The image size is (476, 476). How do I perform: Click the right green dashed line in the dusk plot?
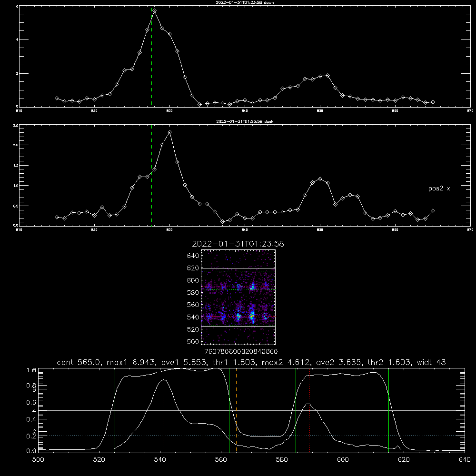(x=263, y=175)
